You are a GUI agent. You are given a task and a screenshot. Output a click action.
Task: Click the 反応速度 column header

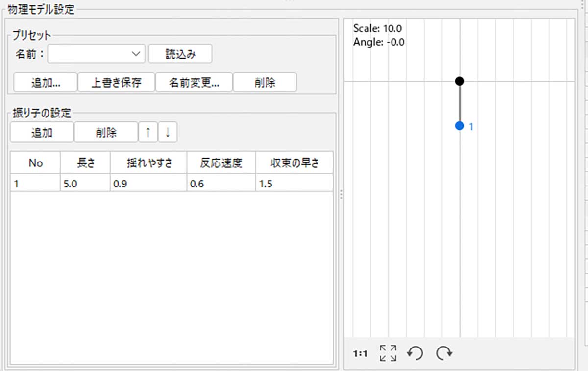coord(221,163)
